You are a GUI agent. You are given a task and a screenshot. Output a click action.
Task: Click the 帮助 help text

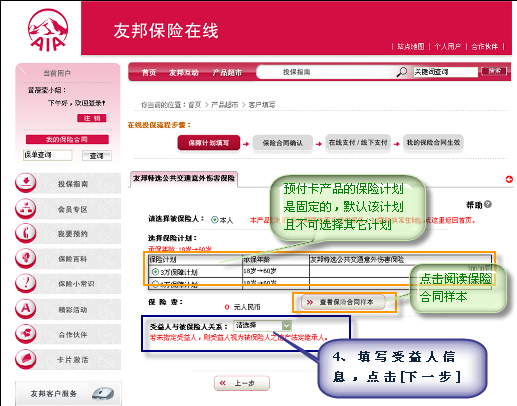point(474,205)
